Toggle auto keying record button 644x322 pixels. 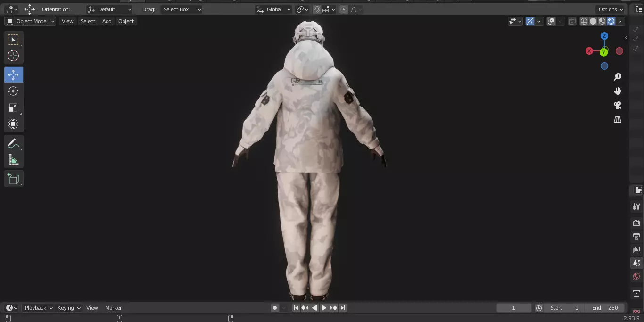[275, 308]
